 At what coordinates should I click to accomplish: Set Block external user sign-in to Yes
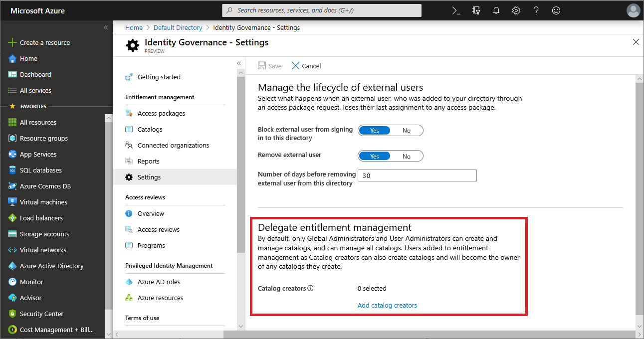click(x=375, y=130)
